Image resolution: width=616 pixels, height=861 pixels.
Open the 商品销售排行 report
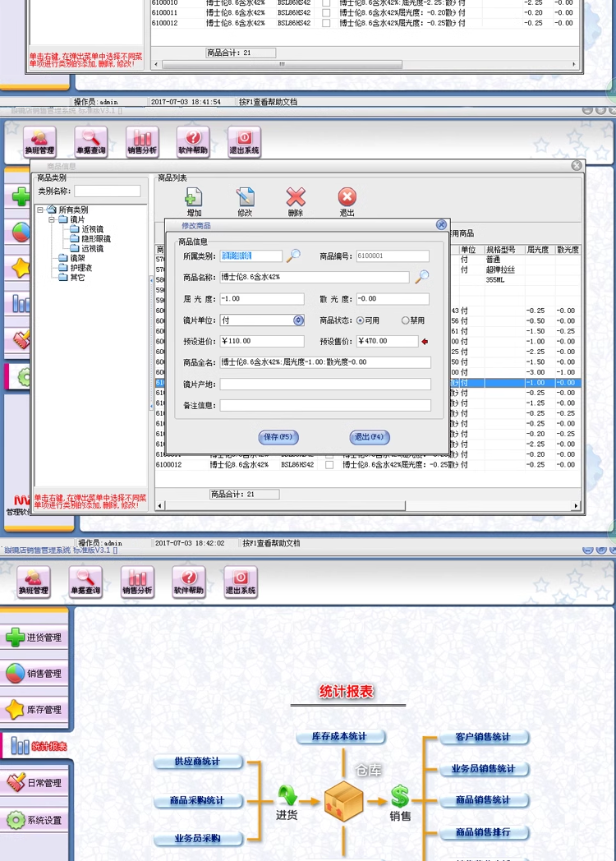[x=484, y=832]
